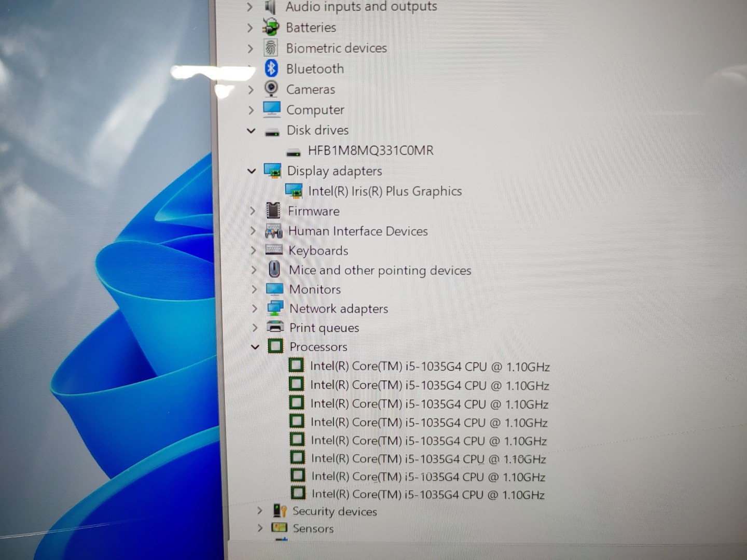This screenshot has height=560, width=747.
Task: Click the Batteries category icon
Action: tap(271, 27)
